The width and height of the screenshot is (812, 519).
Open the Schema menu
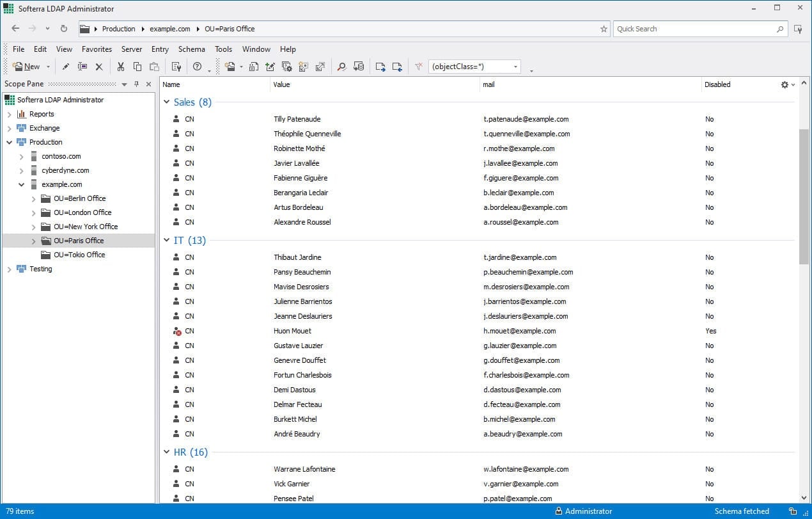192,49
